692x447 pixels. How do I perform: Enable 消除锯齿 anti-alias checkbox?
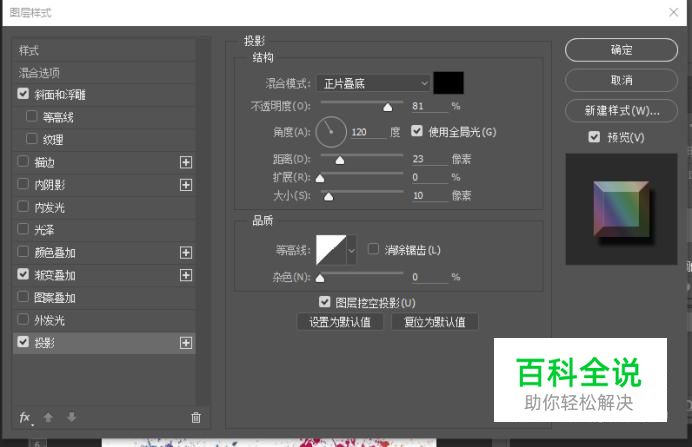[373, 249]
